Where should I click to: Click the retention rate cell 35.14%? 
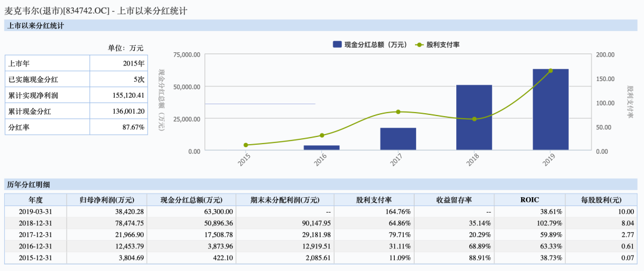coord(481,223)
